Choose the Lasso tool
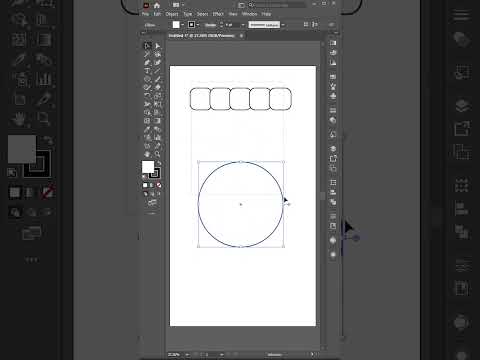480x360 pixels. click(158, 54)
